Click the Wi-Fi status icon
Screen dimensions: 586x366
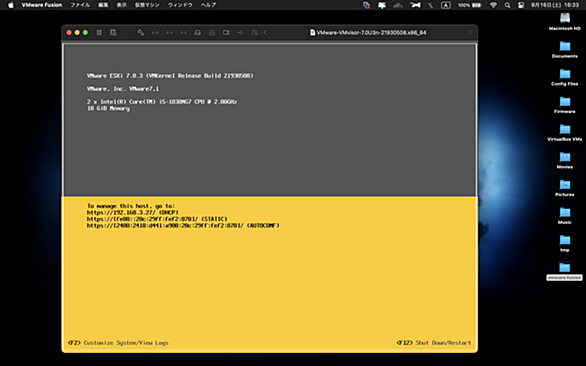click(x=493, y=5)
